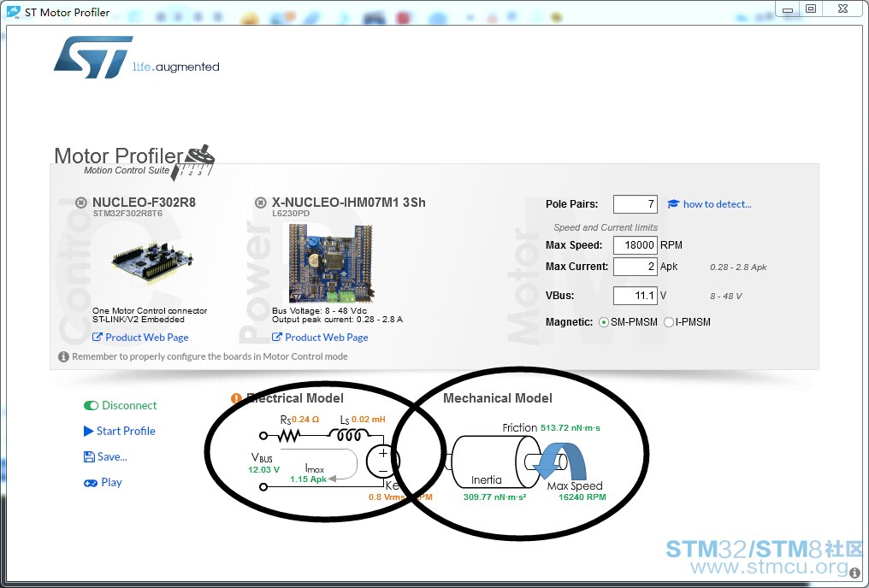Viewport: 869px width, 588px height.
Task: Click the Max Speed input field
Action: pos(635,244)
